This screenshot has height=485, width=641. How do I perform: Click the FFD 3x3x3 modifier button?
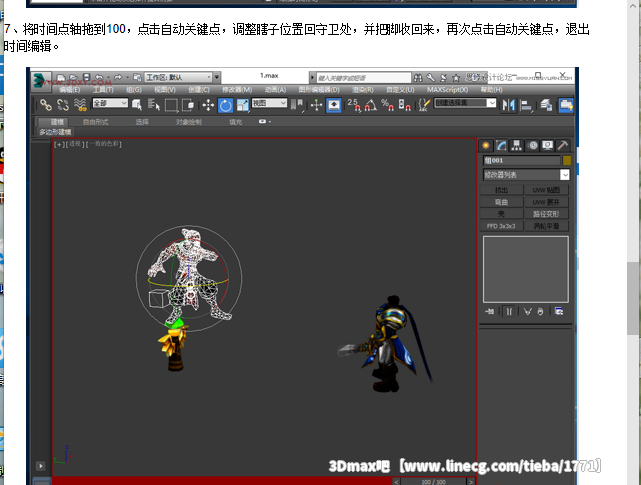(501, 226)
